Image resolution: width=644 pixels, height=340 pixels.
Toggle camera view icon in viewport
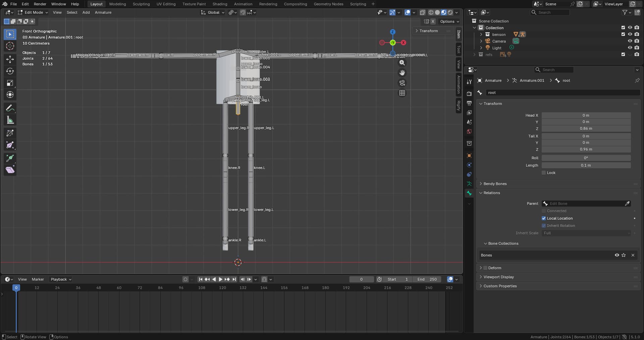402,83
